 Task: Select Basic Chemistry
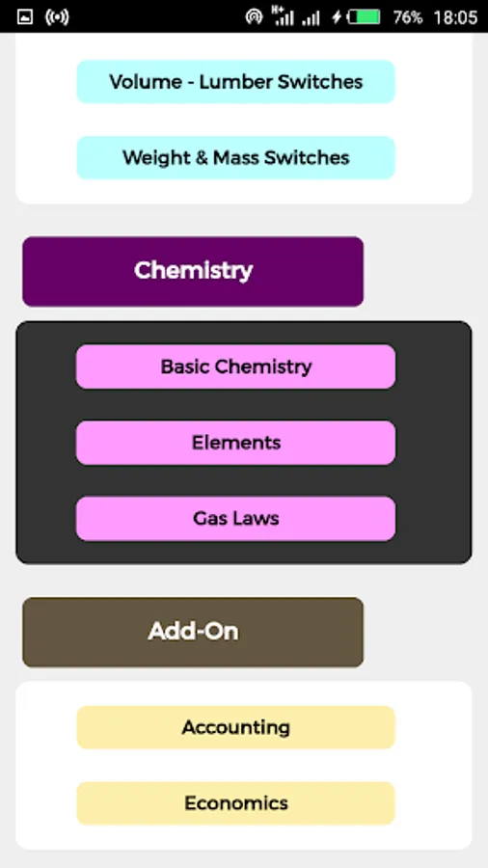(x=235, y=366)
